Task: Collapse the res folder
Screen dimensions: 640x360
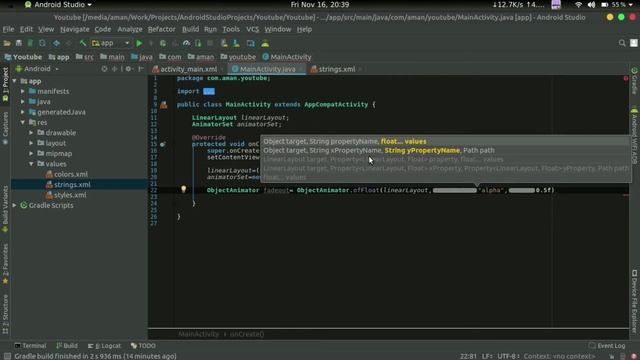Action: point(23,122)
